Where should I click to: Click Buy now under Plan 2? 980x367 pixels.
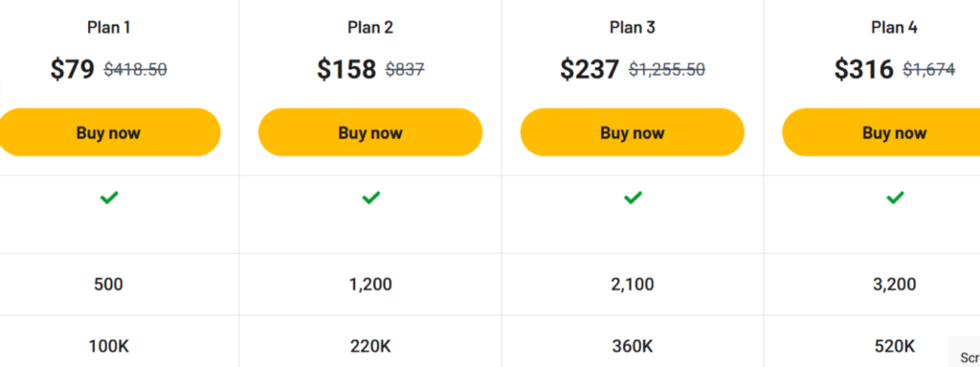point(370,132)
